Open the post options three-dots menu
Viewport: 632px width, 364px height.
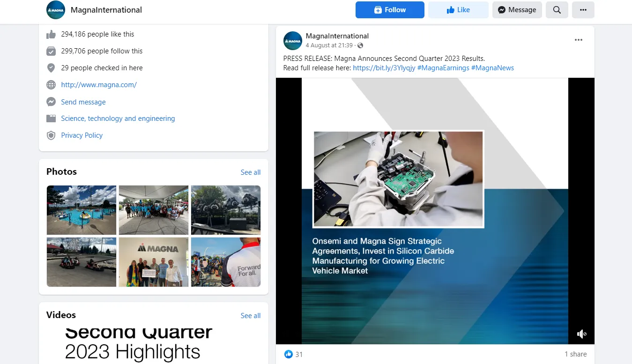(579, 40)
